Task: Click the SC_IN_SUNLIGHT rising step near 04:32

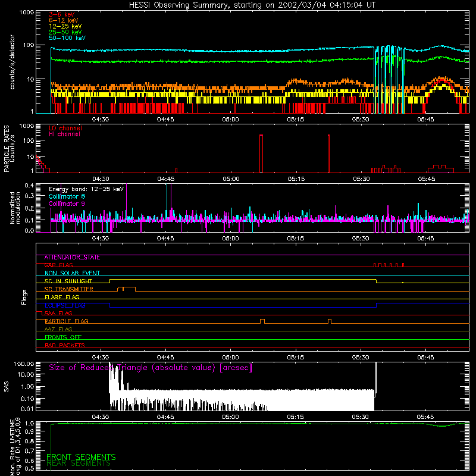Action: pyautogui.click(x=109, y=281)
